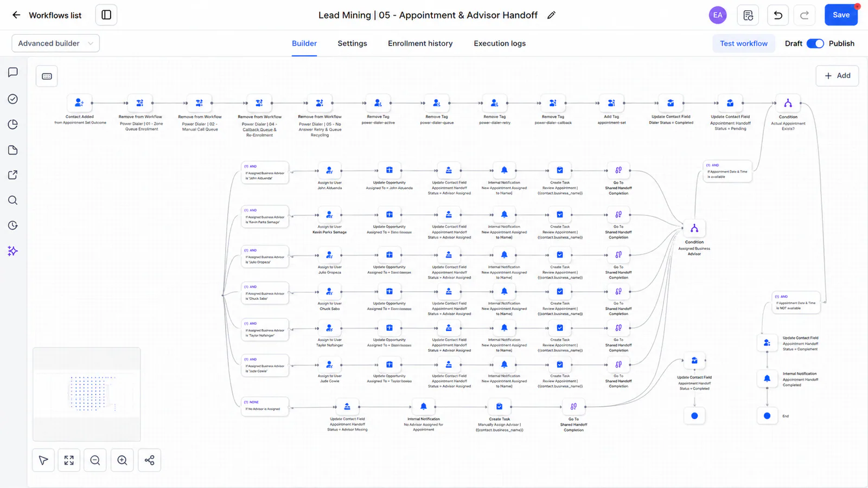Open search in left sidebar
Image resolution: width=868 pixels, height=488 pixels.
pyautogui.click(x=13, y=200)
